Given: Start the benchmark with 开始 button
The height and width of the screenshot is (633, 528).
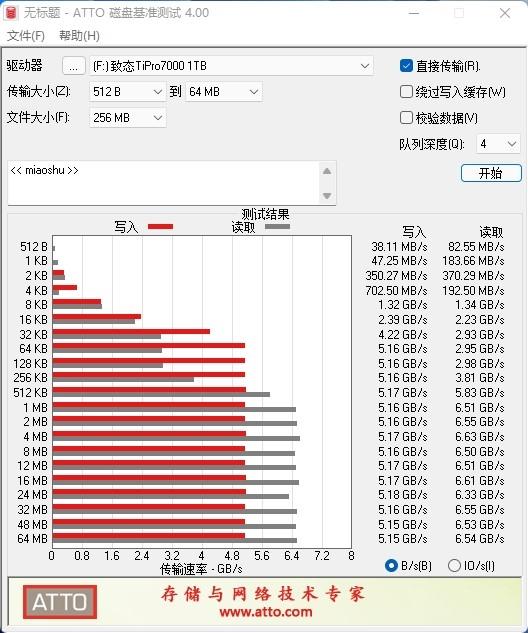Looking at the screenshot, I should click(491, 173).
